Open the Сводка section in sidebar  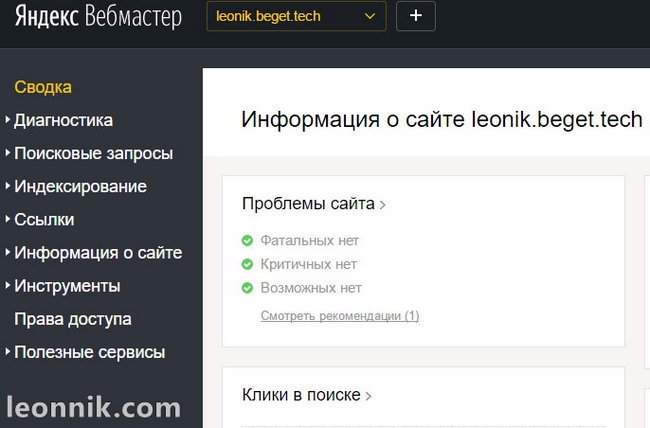(x=43, y=87)
